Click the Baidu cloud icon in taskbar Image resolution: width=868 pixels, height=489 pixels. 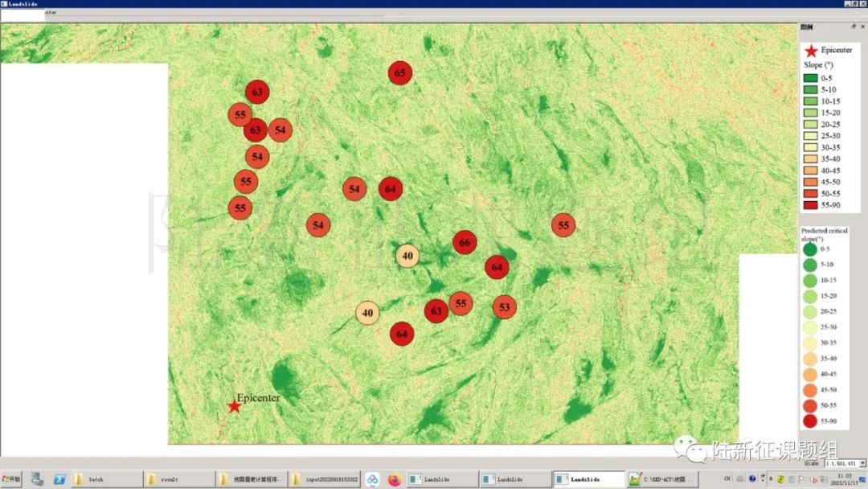(372, 479)
